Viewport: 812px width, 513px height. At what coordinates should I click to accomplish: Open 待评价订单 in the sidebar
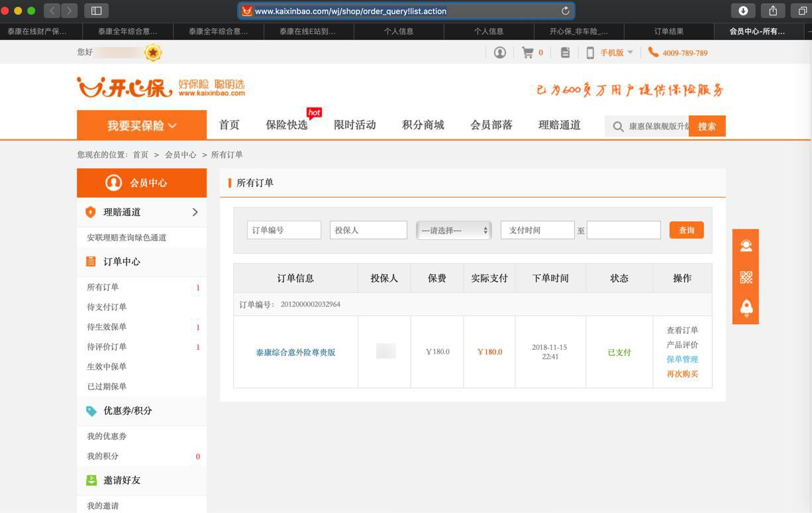tap(107, 347)
